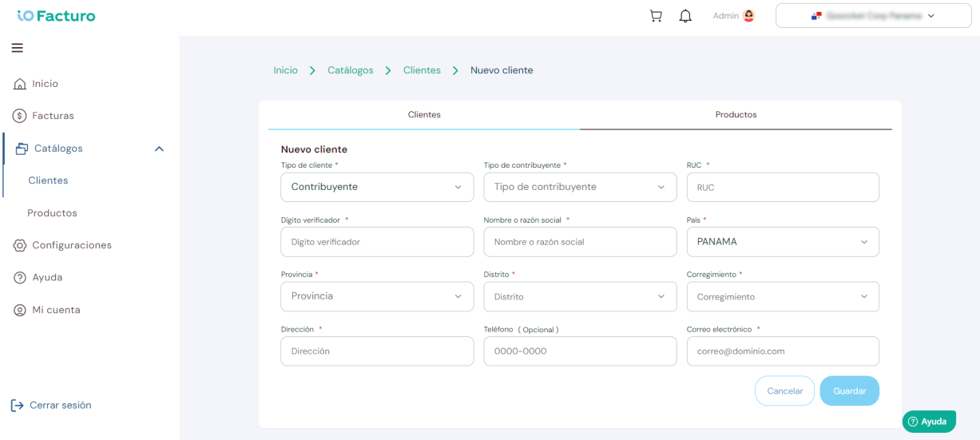Viewport: 980px width, 440px height.
Task: Focus the RUC input field
Action: click(x=783, y=187)
